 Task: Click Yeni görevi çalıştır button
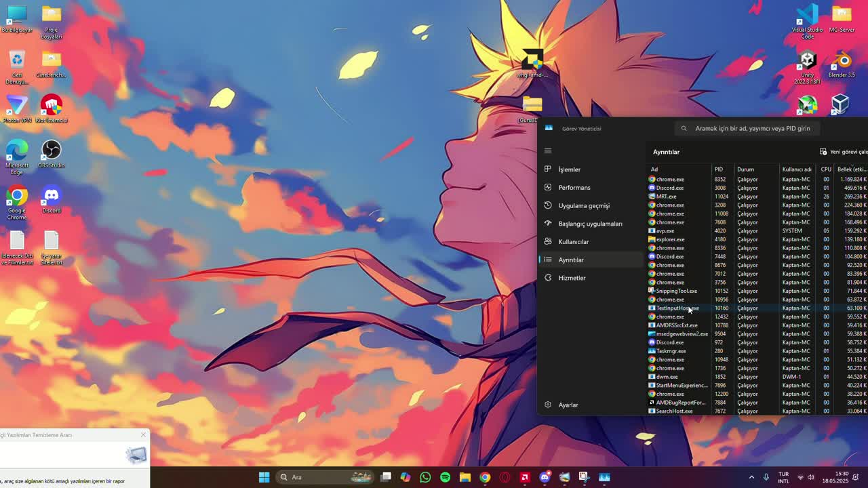pyautogui.click(x=844, y=152)
